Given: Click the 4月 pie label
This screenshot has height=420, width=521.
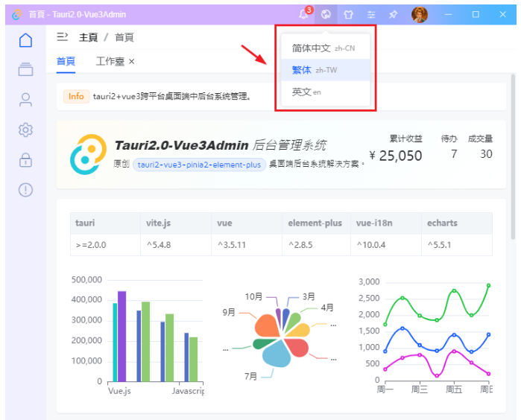Looking at the screenshot, I should (x=327, y=308).
